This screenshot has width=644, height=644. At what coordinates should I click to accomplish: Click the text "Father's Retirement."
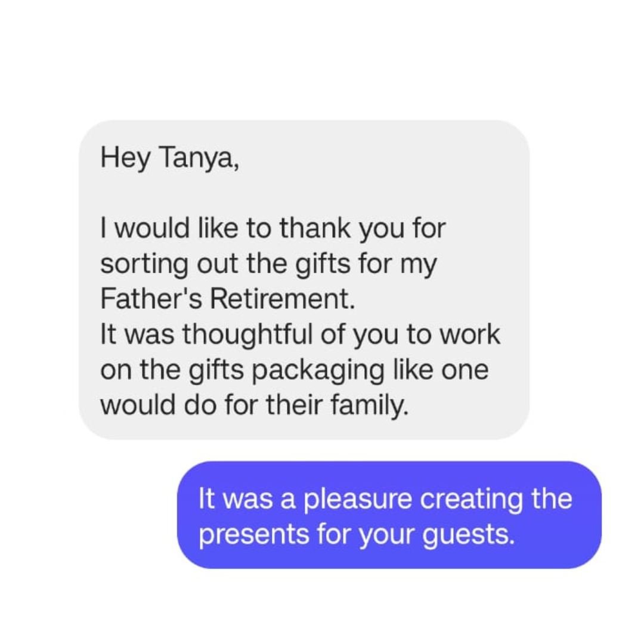click(x=228, y=299)
